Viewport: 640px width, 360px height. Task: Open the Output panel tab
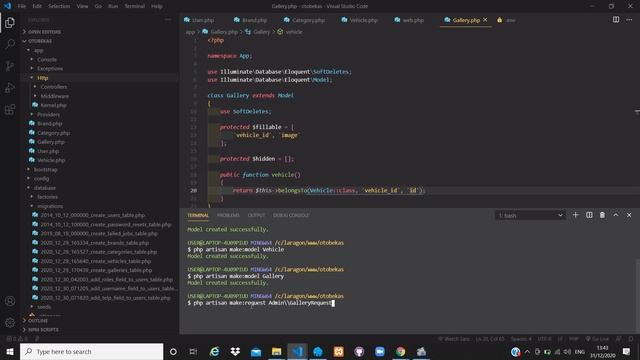click(256, 215)
